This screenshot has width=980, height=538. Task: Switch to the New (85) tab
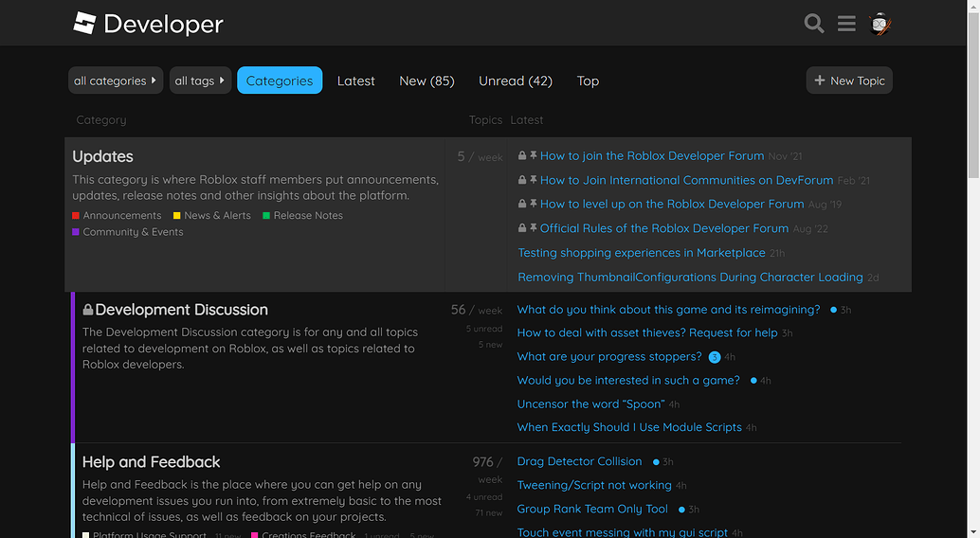(426, 81)
